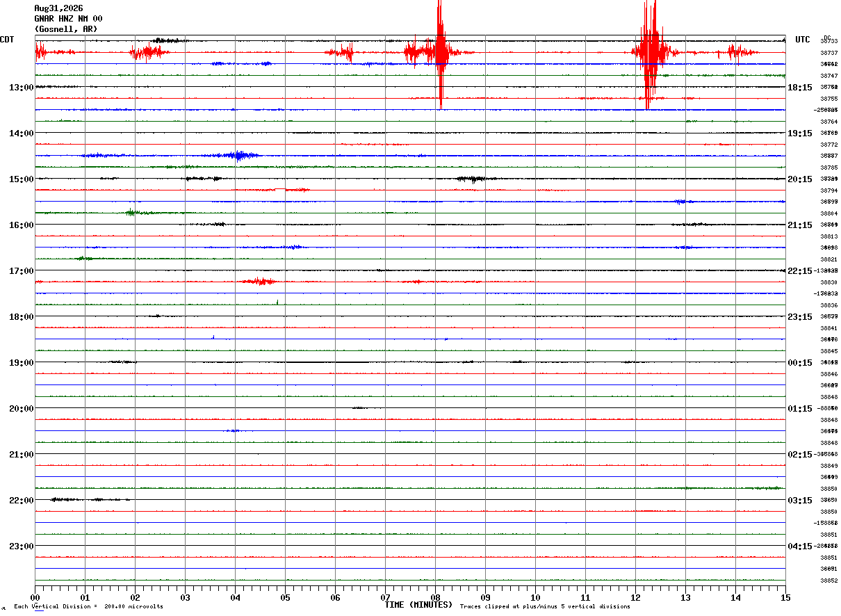Click the large red burst near minute 08
The image size is (841, 616).
pyautogui.click(x=439, y=52)
